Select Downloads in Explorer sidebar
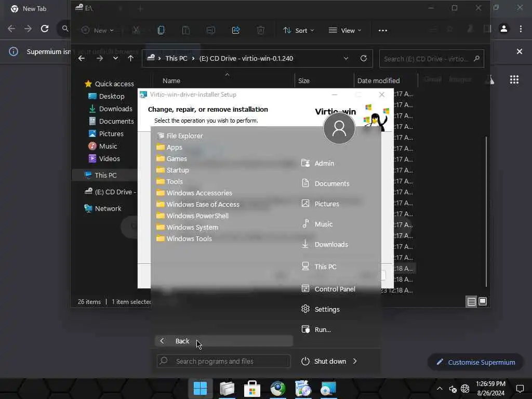 (110, 109)
